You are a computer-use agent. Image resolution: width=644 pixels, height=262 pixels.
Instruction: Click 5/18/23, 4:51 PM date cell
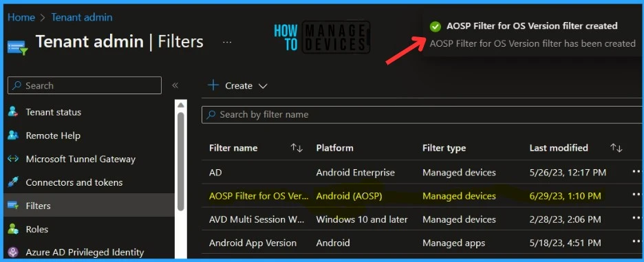click(565, 243)
